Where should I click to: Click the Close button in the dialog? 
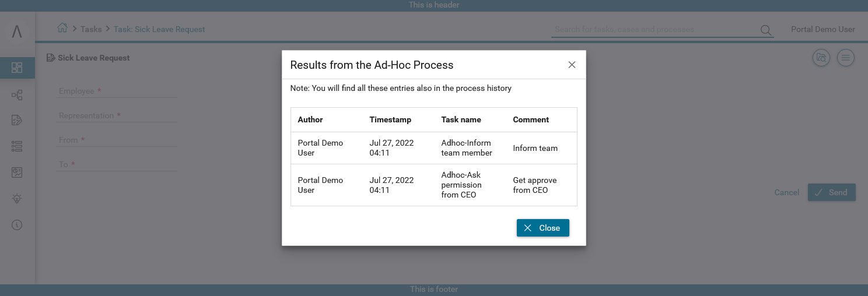point(542,228)
